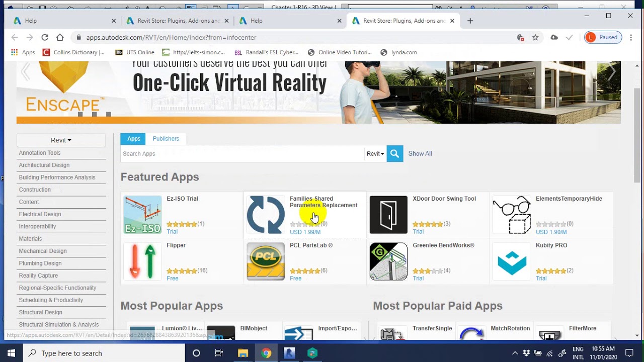Open the Flipper arrows icon

coord(143,261)
